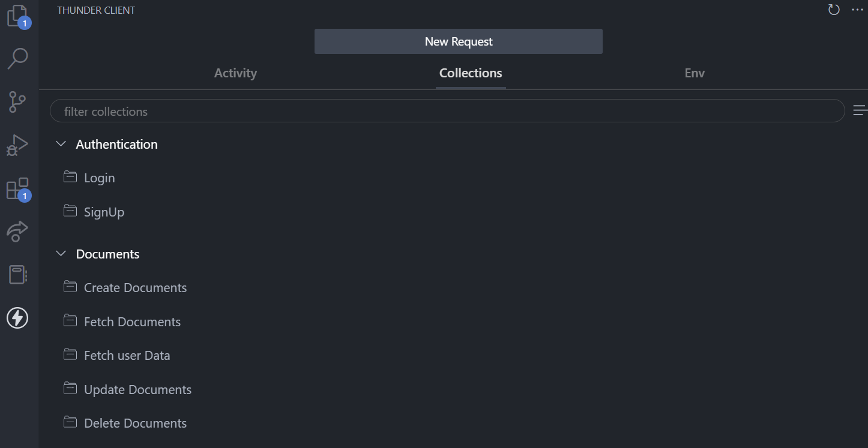Screen dimensions: 868x448
Task: Click the New Request button
Action: (458, 41)
